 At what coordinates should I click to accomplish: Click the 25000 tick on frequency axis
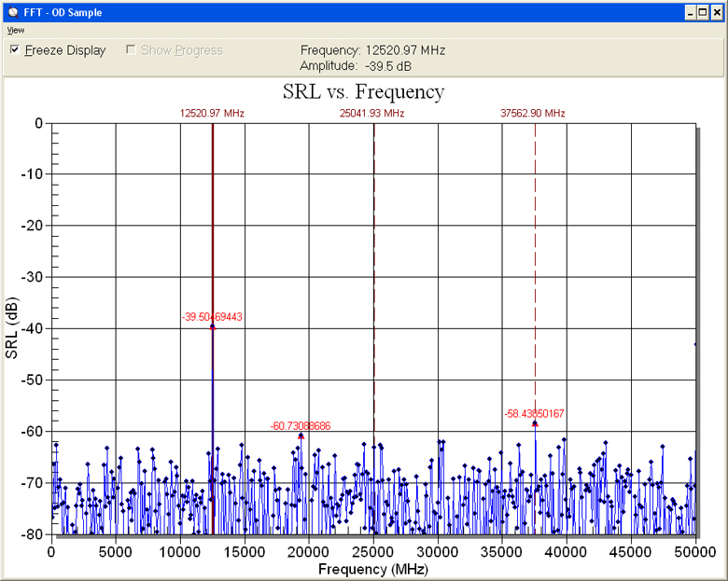[x=372, y=551]
